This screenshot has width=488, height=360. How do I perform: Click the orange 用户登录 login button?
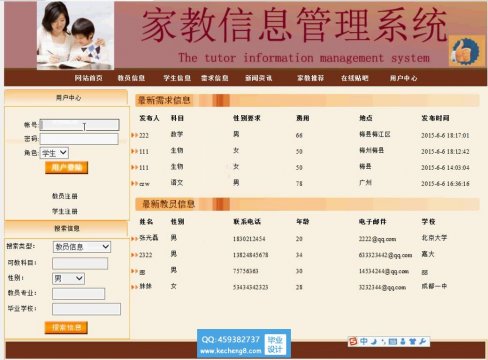click(x=66, y=167)
